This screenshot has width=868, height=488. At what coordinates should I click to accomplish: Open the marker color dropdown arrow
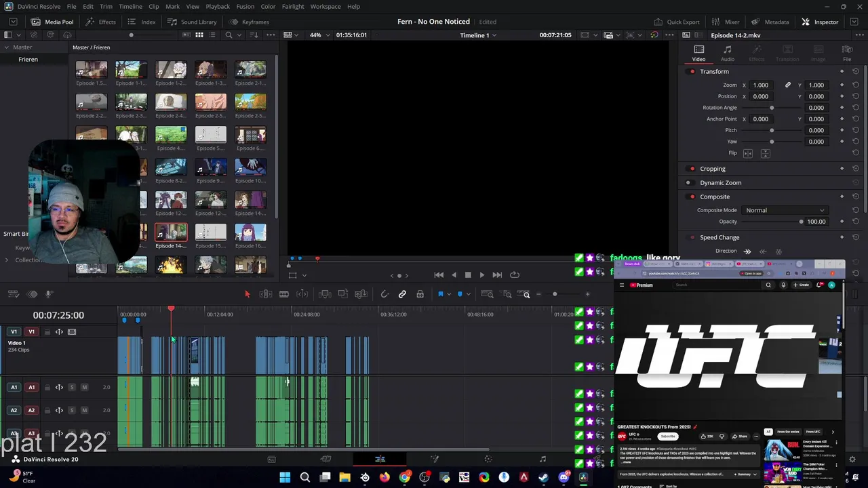[x=468, y=294]
